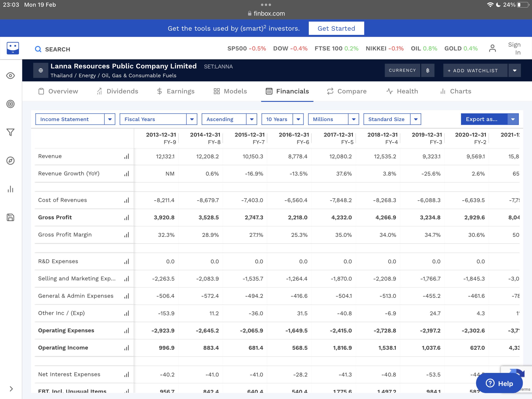Open the Millions units dropdown
532x399 pixels.
(333, 119)
